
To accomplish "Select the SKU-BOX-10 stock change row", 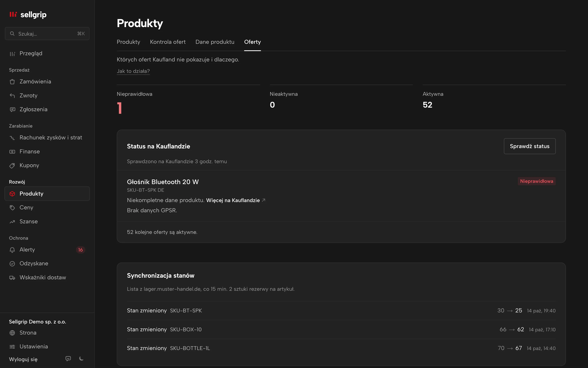I will (x=341, y=329).
